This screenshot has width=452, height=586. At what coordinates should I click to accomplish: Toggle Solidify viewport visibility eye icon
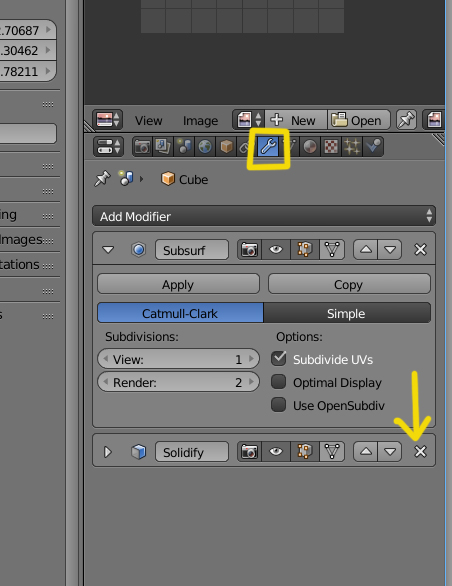coord(276,452)
